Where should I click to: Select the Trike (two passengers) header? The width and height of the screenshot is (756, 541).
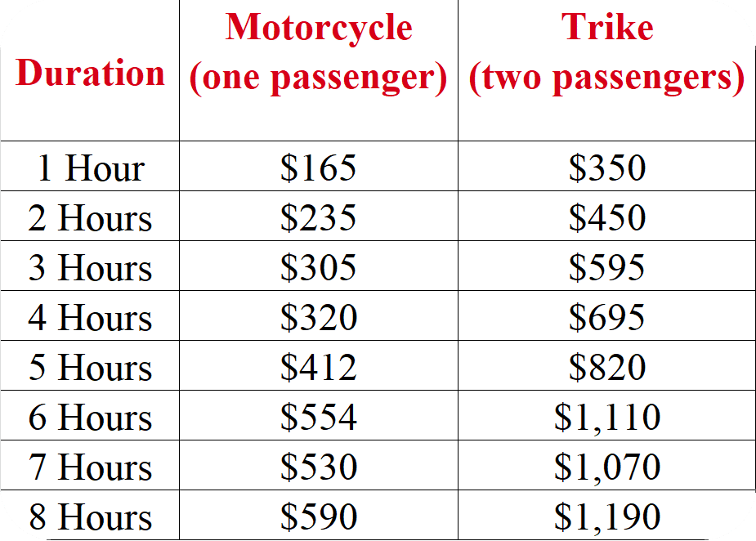tap(606, 53)
